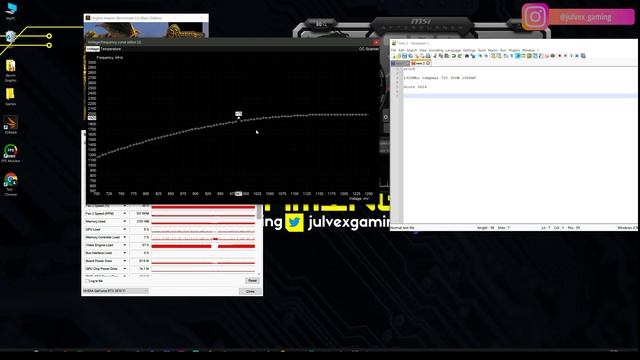Click the Find binoculars icon in Notepad++

(467, 56)
